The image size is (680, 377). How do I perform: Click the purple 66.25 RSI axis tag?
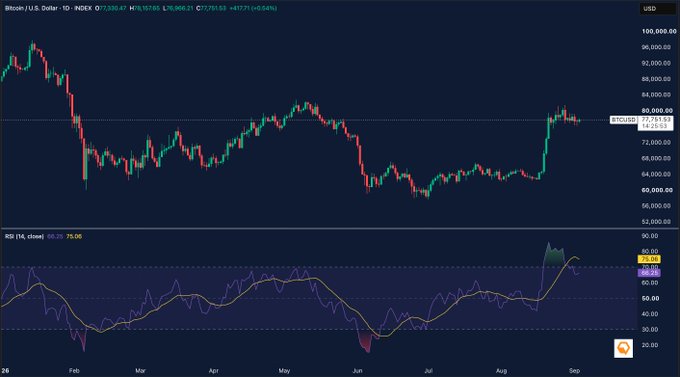point(649,273)
